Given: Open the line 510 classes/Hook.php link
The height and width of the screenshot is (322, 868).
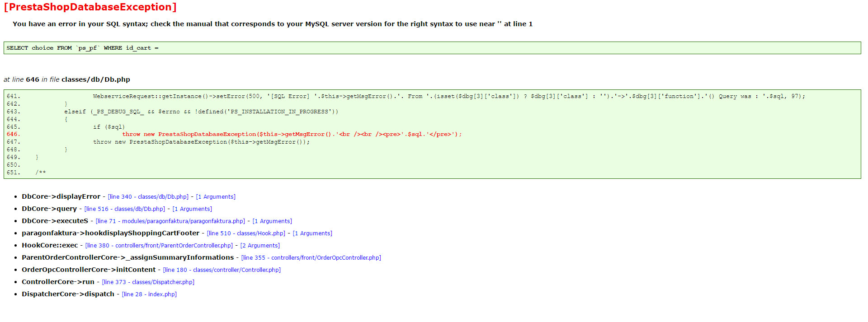Looking at the screenshot, I should [x=246, y=233].
